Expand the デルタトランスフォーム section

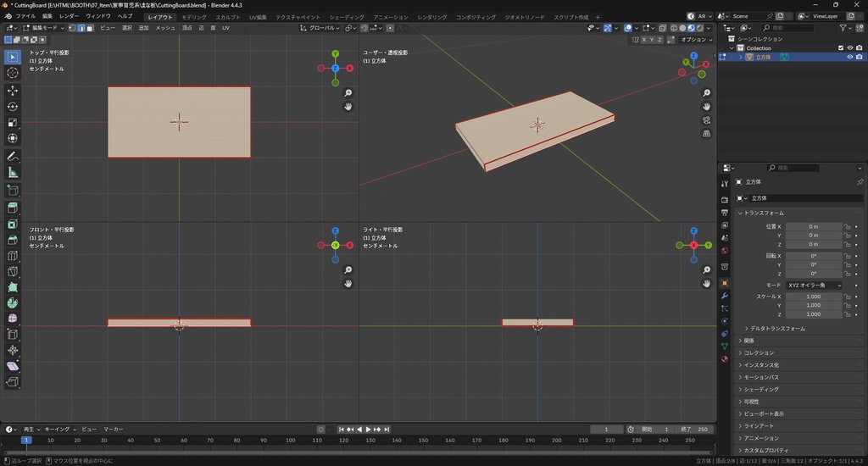pyautogui.click(x=775, y=329)
